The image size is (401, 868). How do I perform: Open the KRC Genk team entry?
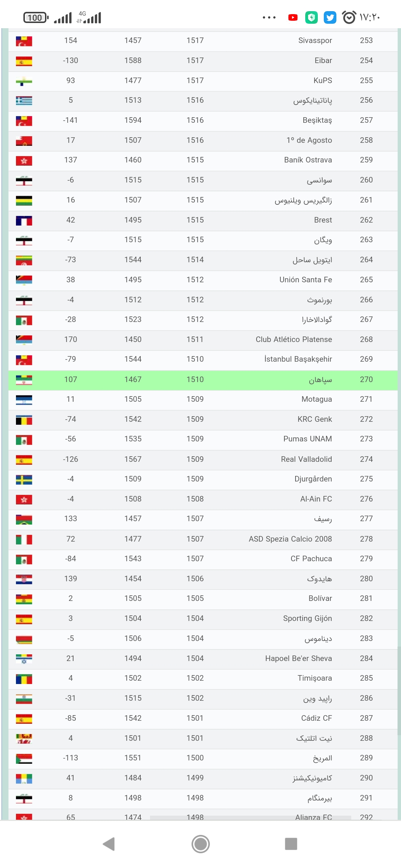coord(315,419)
